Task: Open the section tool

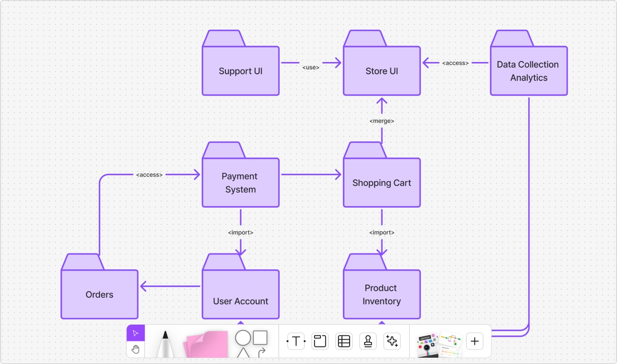Action: click(x=320, y=340)
